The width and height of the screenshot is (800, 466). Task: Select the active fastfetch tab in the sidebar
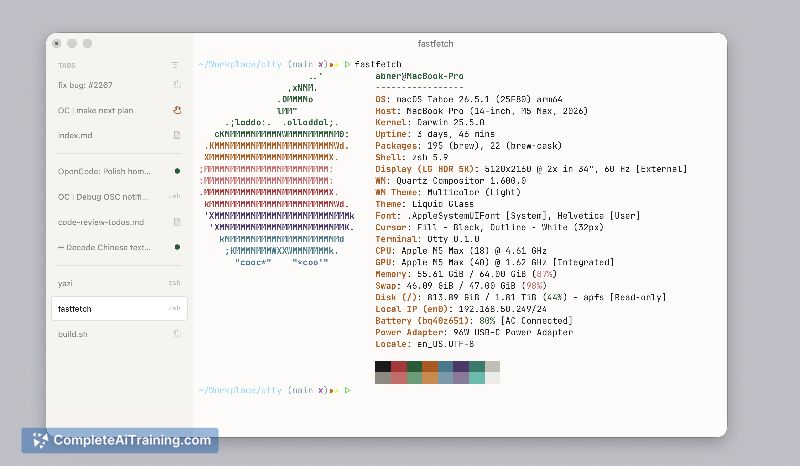pyautogui.click(x=119, y=308)
